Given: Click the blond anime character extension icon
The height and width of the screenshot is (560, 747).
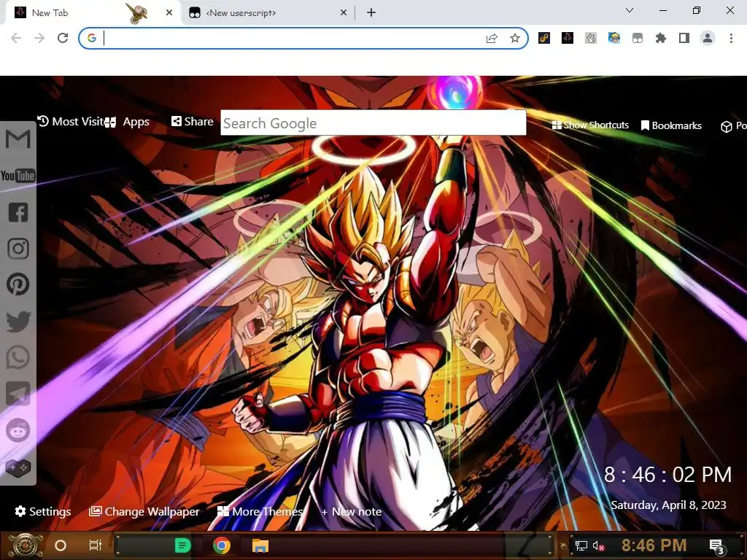Looking at the screenshot, I should (x=614, y=38).
